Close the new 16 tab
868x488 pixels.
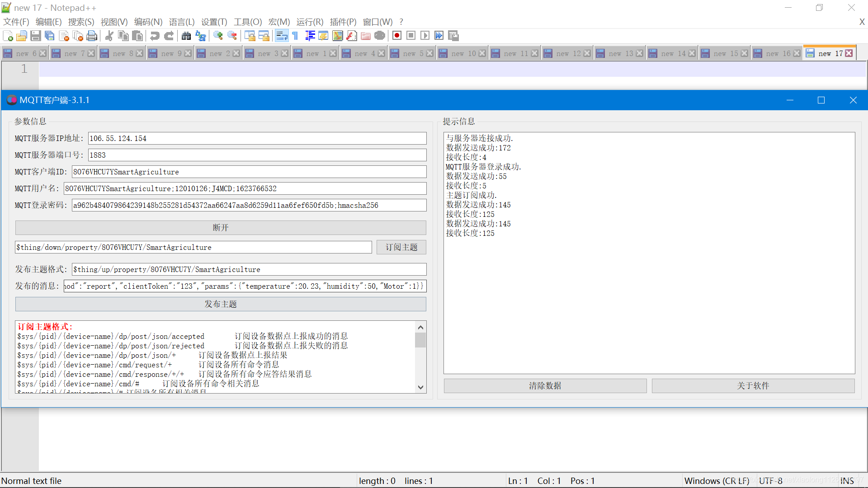(797, 53)
